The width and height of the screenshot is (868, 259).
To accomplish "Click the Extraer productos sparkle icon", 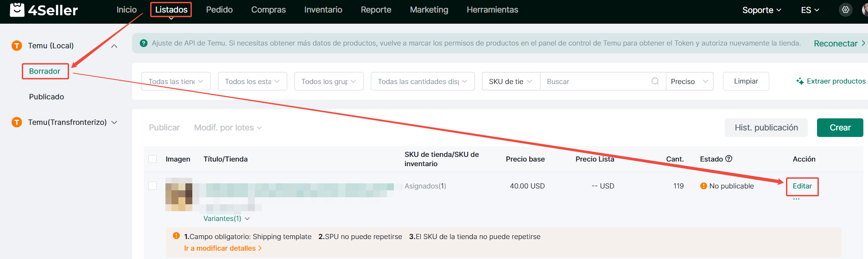I will 800,81.
